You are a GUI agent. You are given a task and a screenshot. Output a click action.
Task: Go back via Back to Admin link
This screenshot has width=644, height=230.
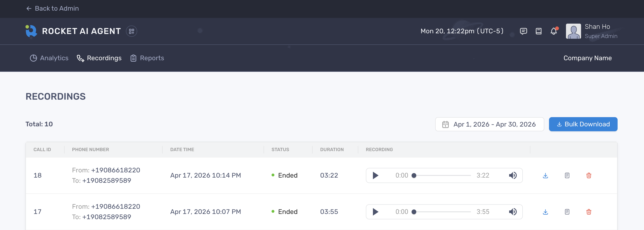(x=53, y=9)
